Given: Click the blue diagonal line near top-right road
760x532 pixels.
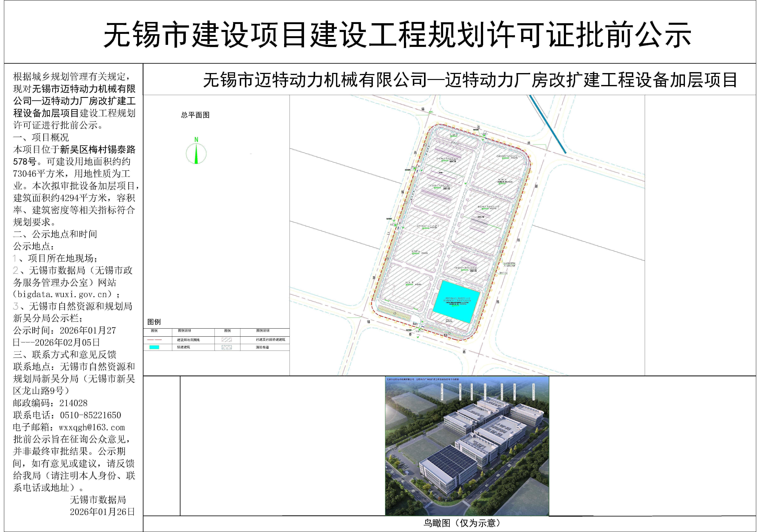Looking at the screenshot, I should click(x=548, y=124).
